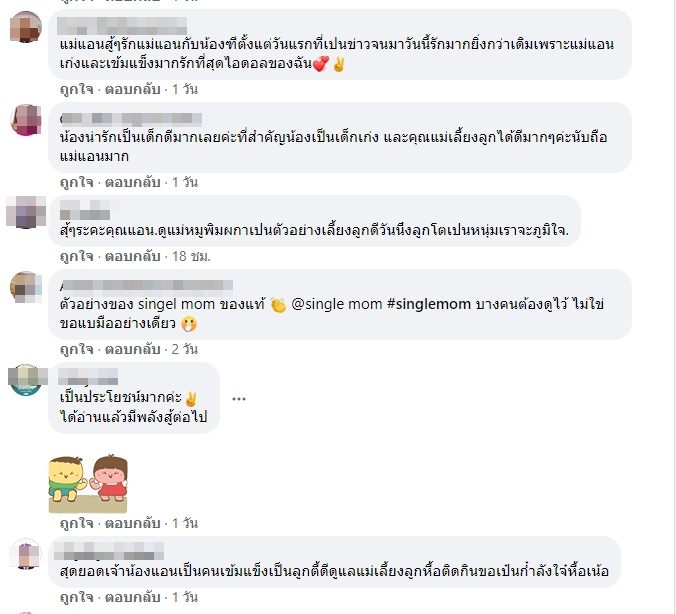The height and width of the screenshot is (614, 676).
Task: Click the cartoon kids sticker image
Action: [x=88, y=483]
